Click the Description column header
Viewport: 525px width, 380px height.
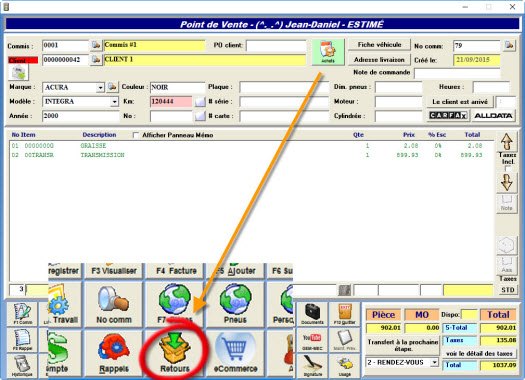click(x=99, y=135)
